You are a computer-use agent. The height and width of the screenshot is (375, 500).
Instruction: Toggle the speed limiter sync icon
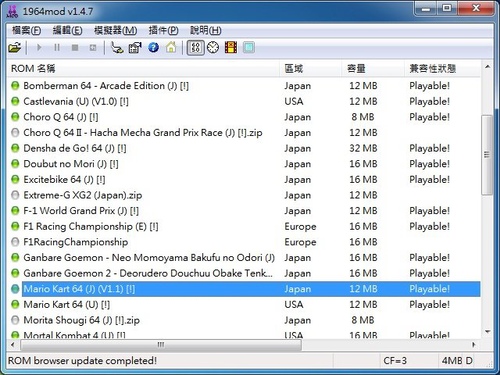point(195,48)
